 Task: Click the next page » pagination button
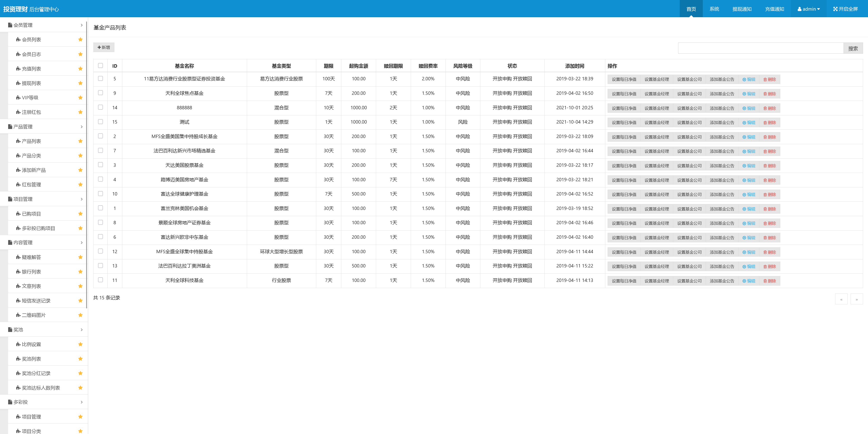click(x=856, y=299)
